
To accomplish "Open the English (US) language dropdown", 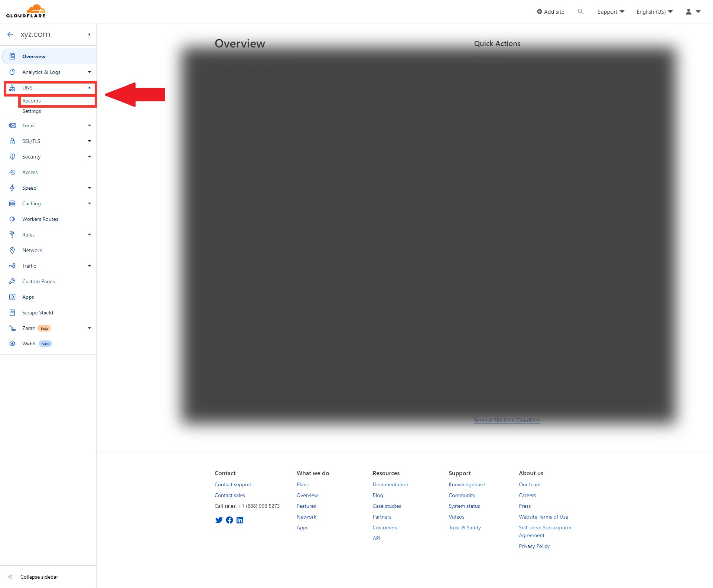I will (x=654, y=12).
